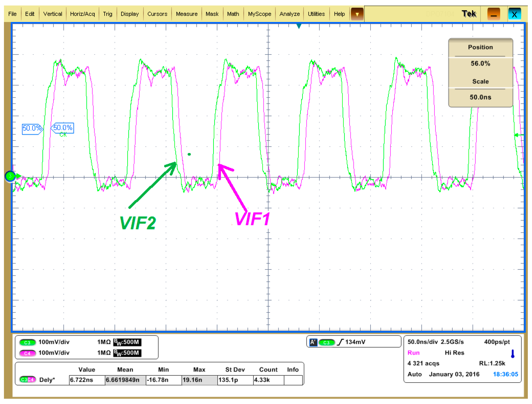Click the C3 trigger source badge
Viewport: 532px width, 404px height.
[326, 342]
